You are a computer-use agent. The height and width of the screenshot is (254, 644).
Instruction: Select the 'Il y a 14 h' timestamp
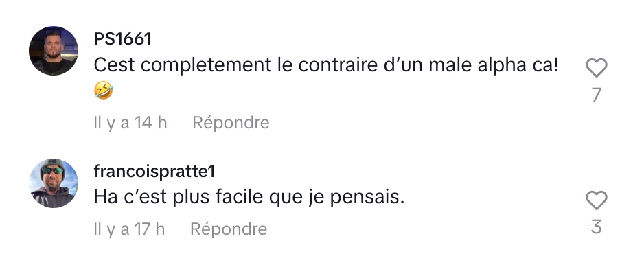click(130, 123)
